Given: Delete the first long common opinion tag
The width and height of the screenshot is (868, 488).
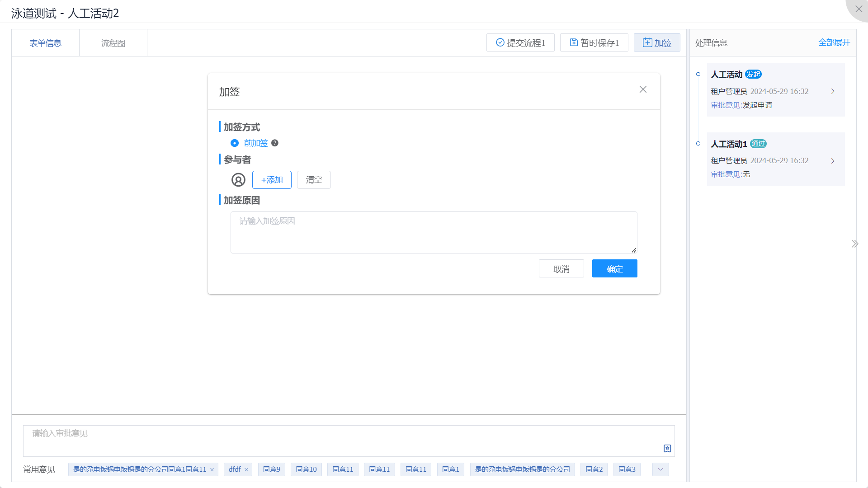Looking at the screenshot, I should [x=212, y=470].
